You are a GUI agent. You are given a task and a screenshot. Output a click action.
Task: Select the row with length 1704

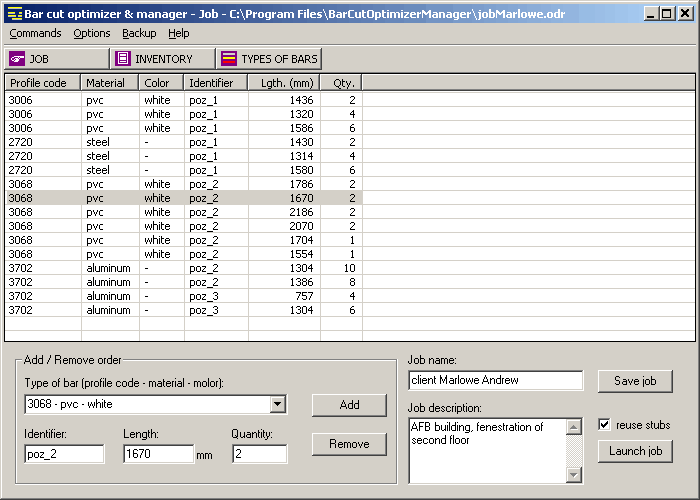[x=183, y=240]
